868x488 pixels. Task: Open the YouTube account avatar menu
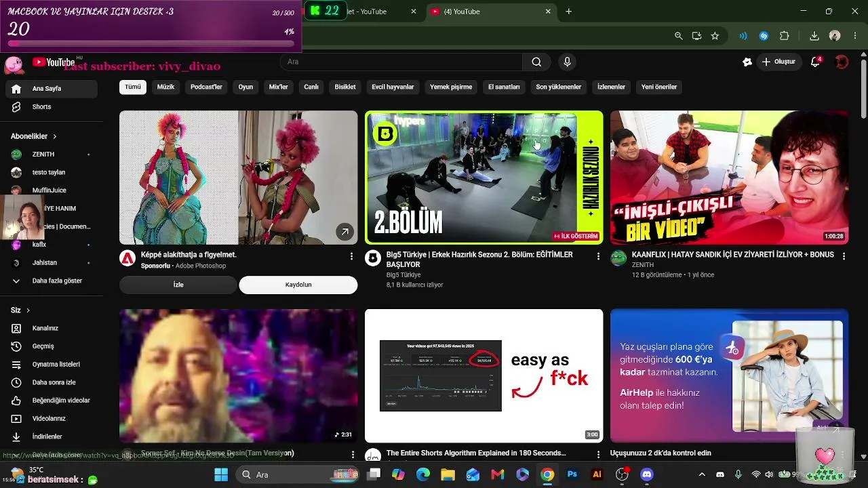842,62
